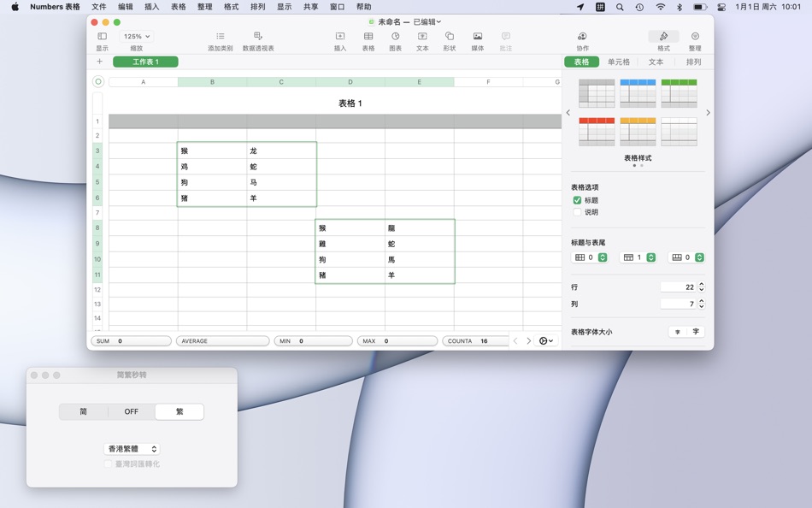Click the 批注 comment toolbar icon

pyautogui.click(x=506, y=36)
